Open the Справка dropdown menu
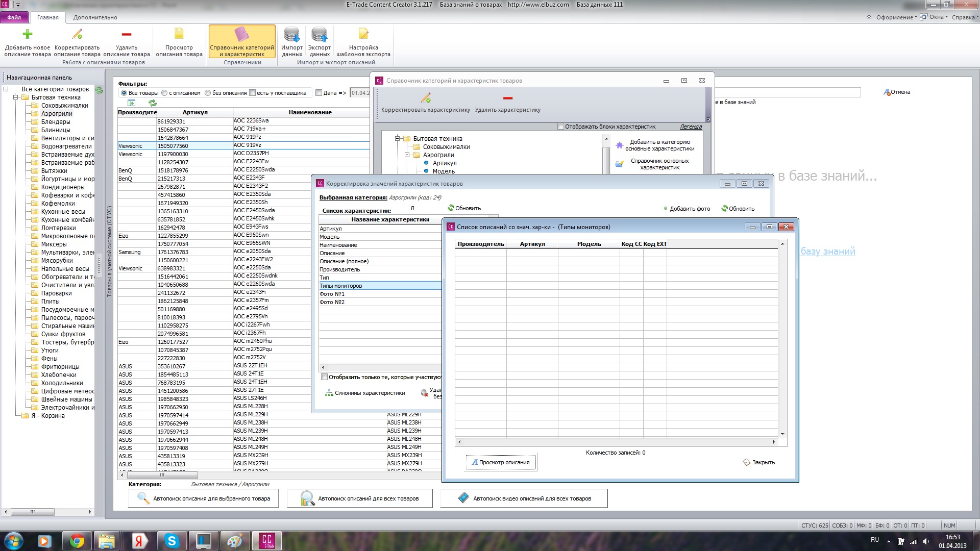Image resolution: width=980 pixels, height=551 pixels. (x=965, y=17)
